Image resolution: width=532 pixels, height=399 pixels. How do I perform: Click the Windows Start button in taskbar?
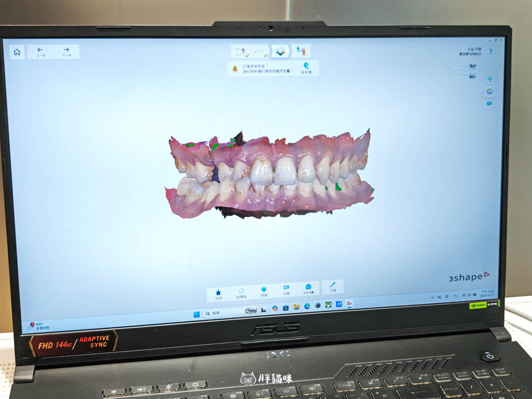click(x=196, y=313)
